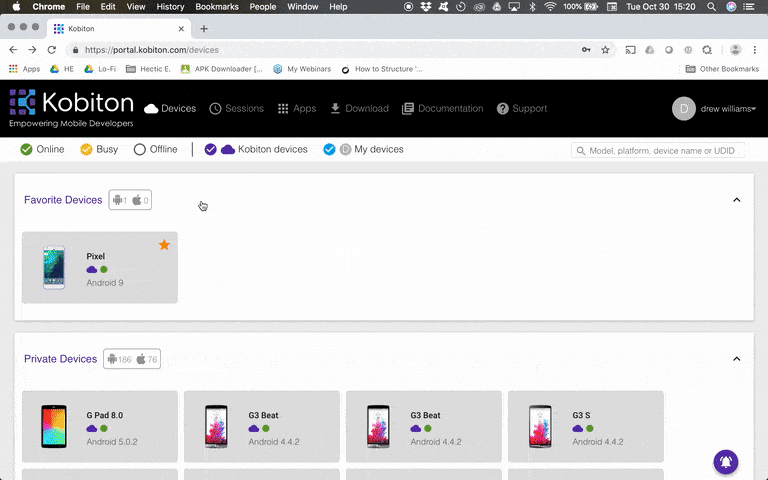
Task: Go to the Sessions tab
Action: point(236,108)
